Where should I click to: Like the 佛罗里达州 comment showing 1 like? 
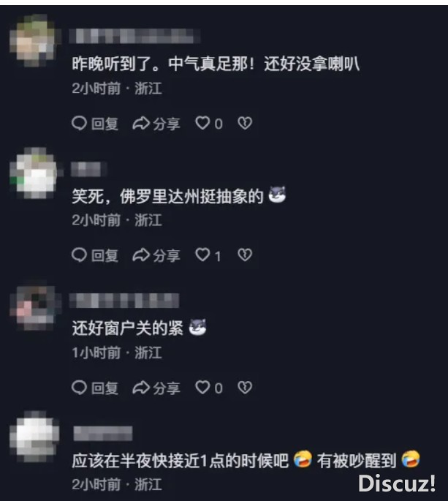pyautogui.click(x=208, y=255)
